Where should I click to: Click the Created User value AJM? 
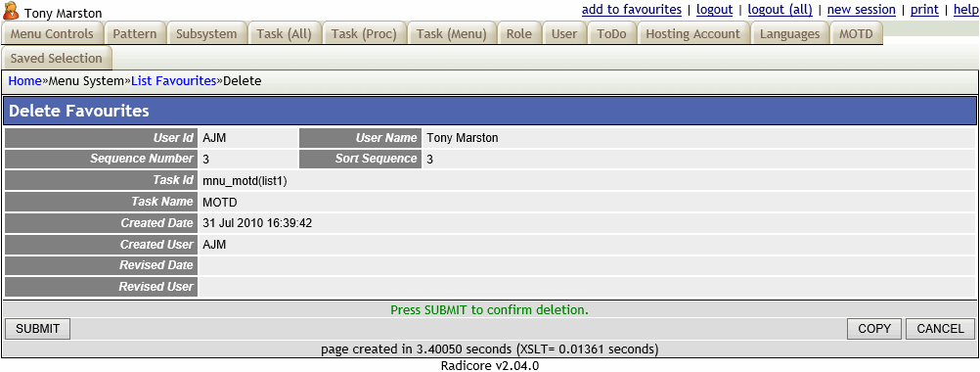point(214,245)
